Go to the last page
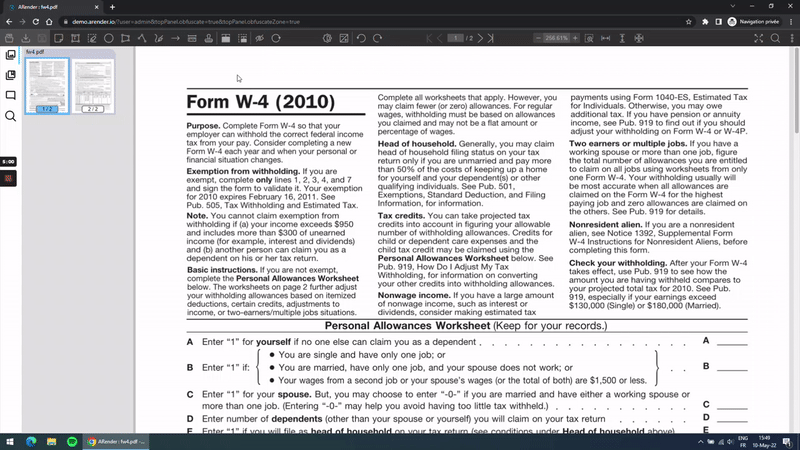800x450 pixels. click(x=490, y=38)
